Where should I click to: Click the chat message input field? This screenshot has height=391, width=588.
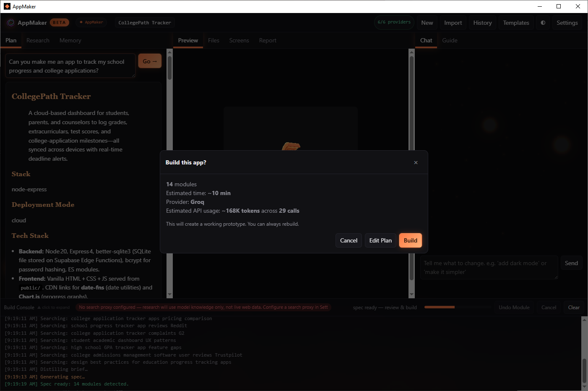[489, 268]
